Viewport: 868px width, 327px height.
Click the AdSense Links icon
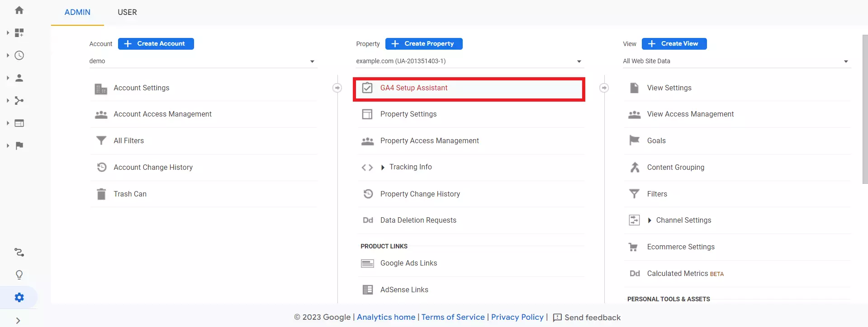point(368,290)
